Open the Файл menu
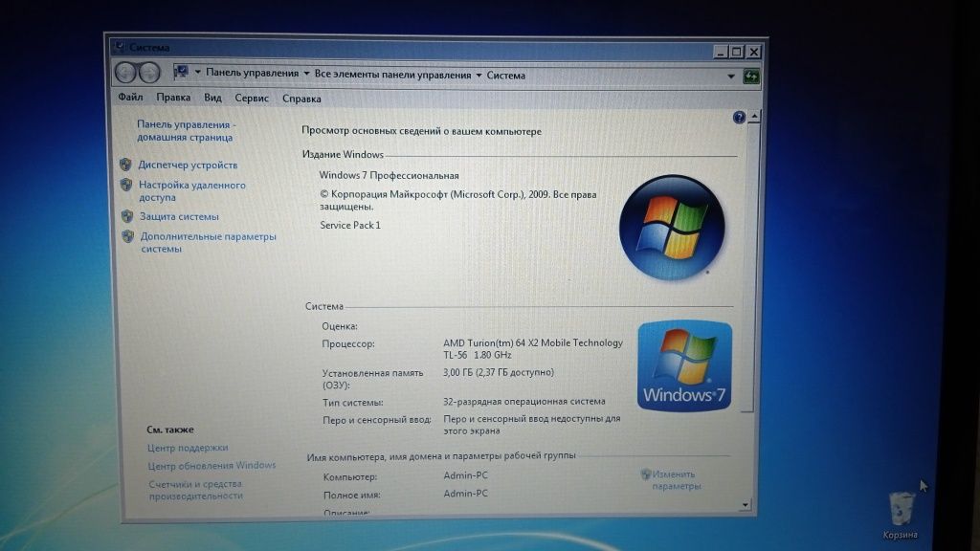Viewport: 980px width, 551px height. (130, 97)
